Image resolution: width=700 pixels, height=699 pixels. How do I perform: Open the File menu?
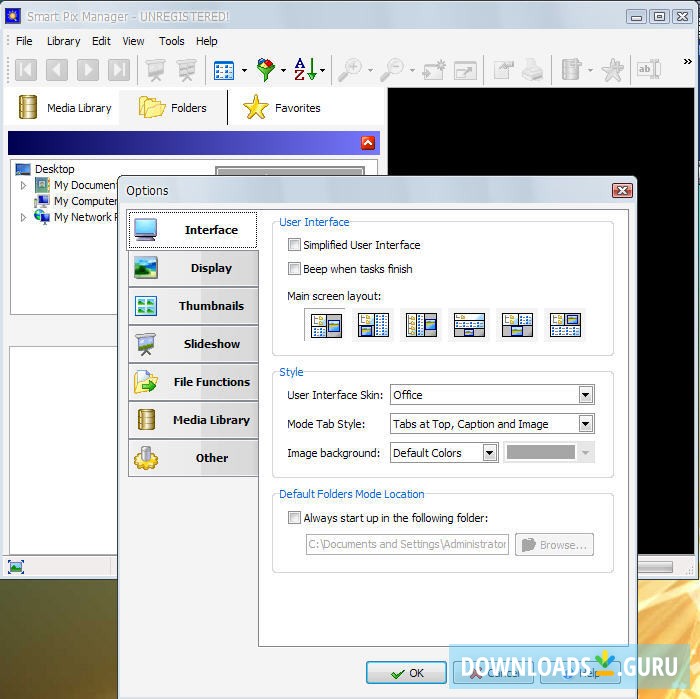(24, 41)
